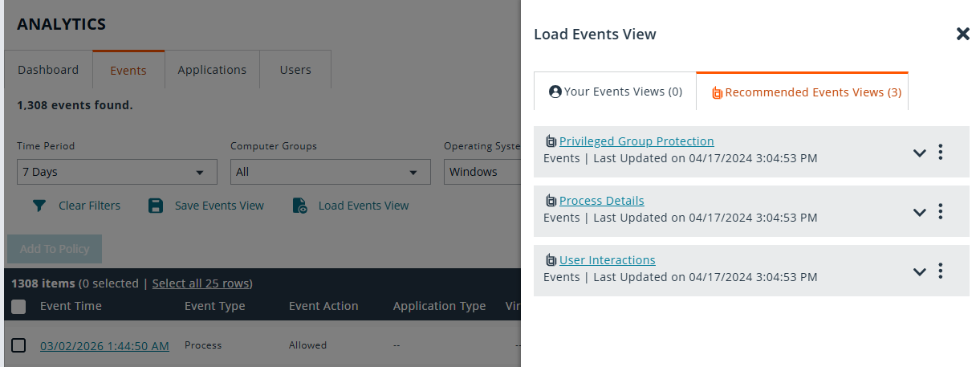Viewport: 980px width, 367px height.
Task: Click the Allowed cell in the event row
Action: (x=308, y=345)
